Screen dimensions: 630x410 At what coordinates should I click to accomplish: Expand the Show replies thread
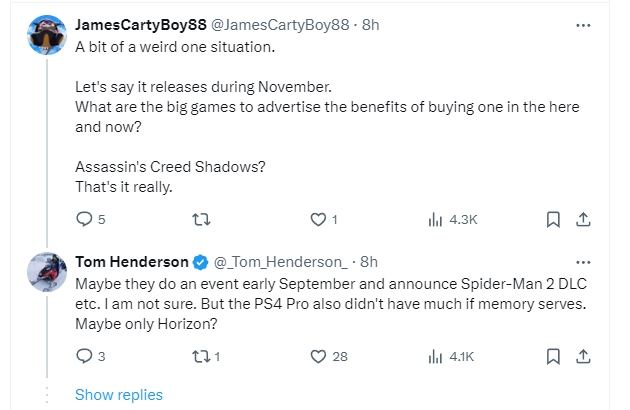point(118,394)
